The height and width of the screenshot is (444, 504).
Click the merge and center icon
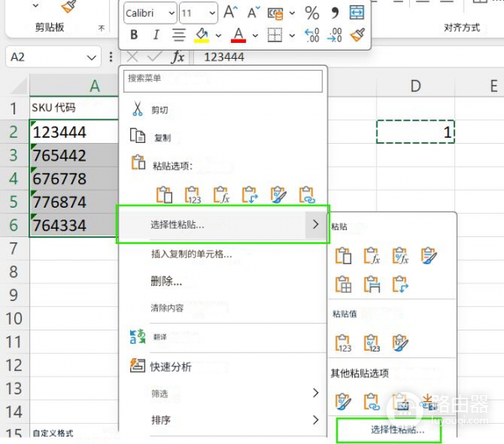point(357,13)
